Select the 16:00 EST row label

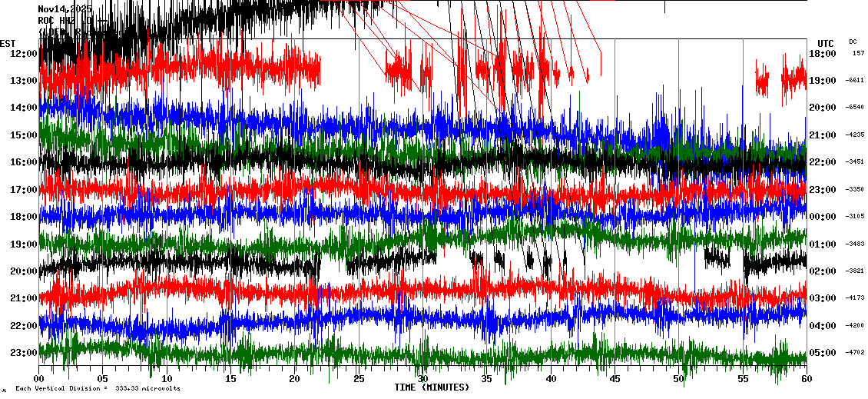coord(25,162)
